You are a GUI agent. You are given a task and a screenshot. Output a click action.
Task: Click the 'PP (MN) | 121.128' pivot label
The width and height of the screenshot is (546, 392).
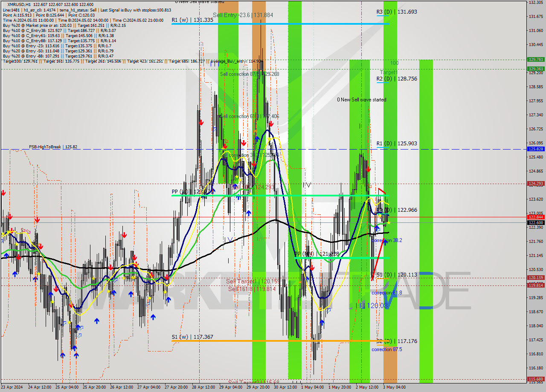[x=317, y=254]
